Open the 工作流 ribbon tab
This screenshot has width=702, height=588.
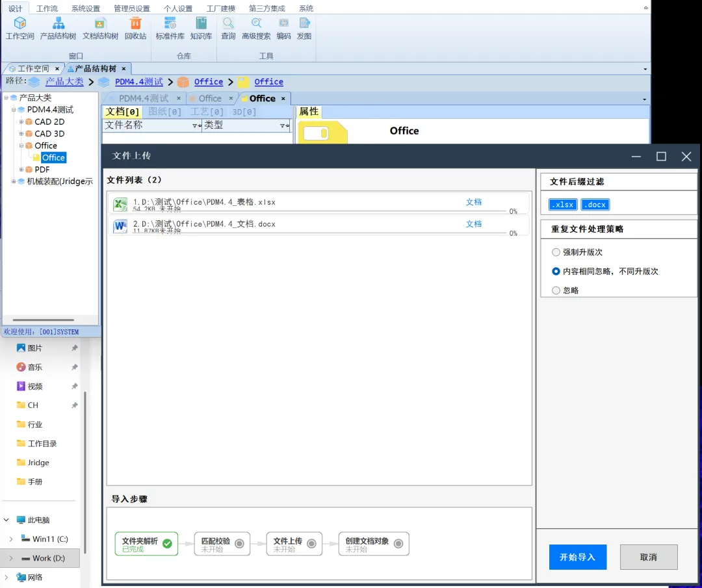pos(47,8)
